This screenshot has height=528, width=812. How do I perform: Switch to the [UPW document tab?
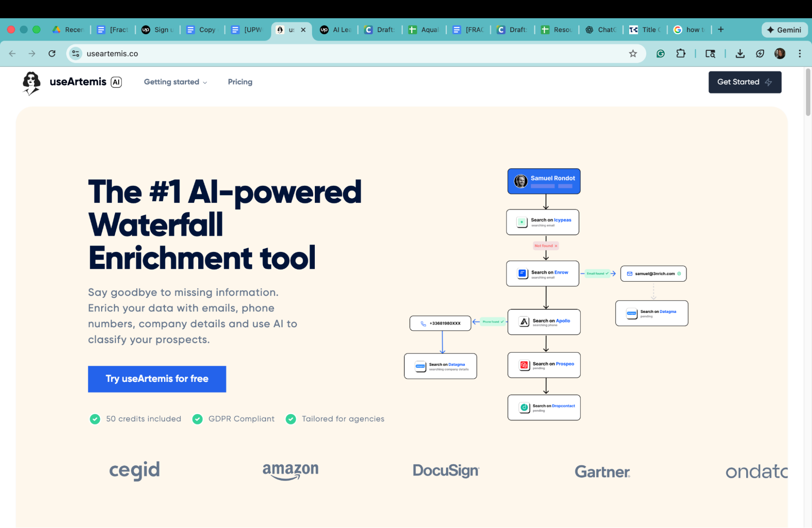247,30
